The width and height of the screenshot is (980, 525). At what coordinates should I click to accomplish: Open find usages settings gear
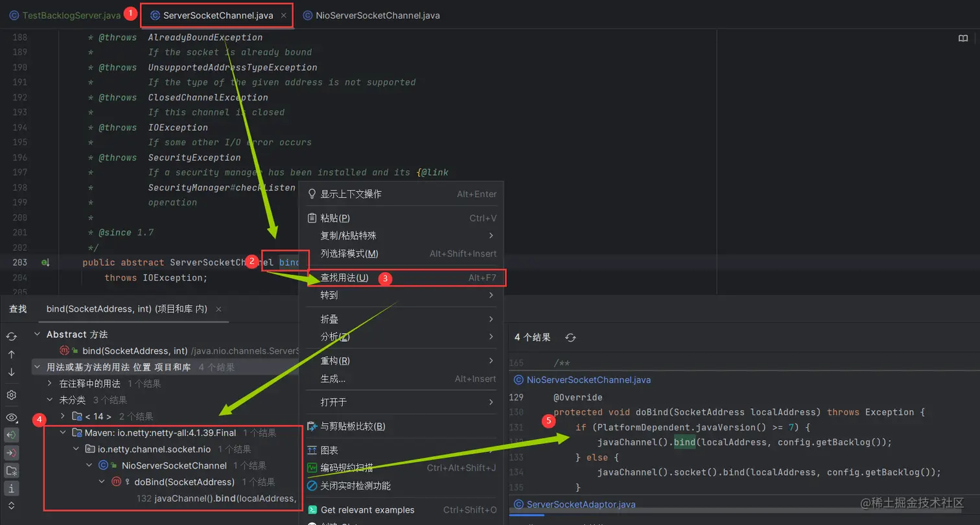(11, 395)
